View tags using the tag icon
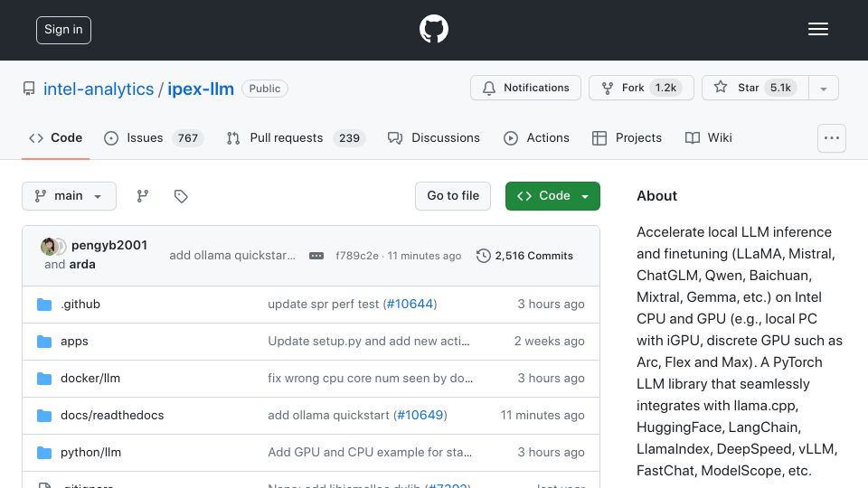 181,196
